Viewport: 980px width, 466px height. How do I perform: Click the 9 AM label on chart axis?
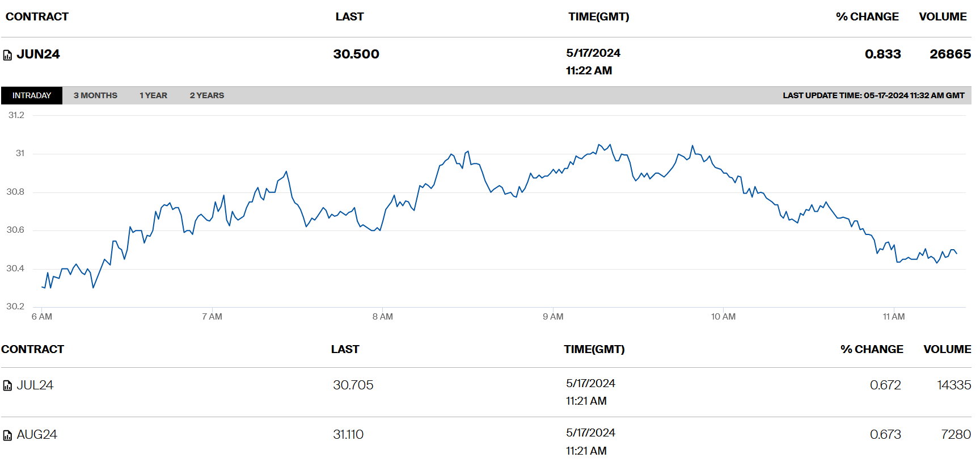553,317
